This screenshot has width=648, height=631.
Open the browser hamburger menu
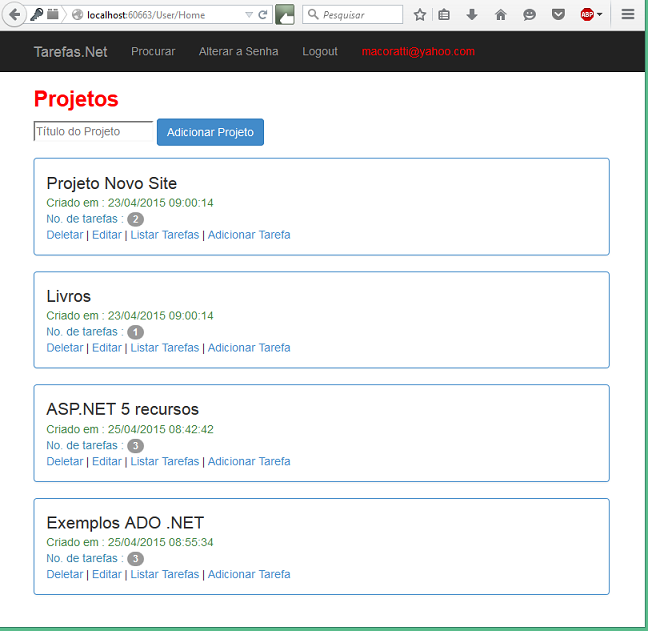pos(628,15)
